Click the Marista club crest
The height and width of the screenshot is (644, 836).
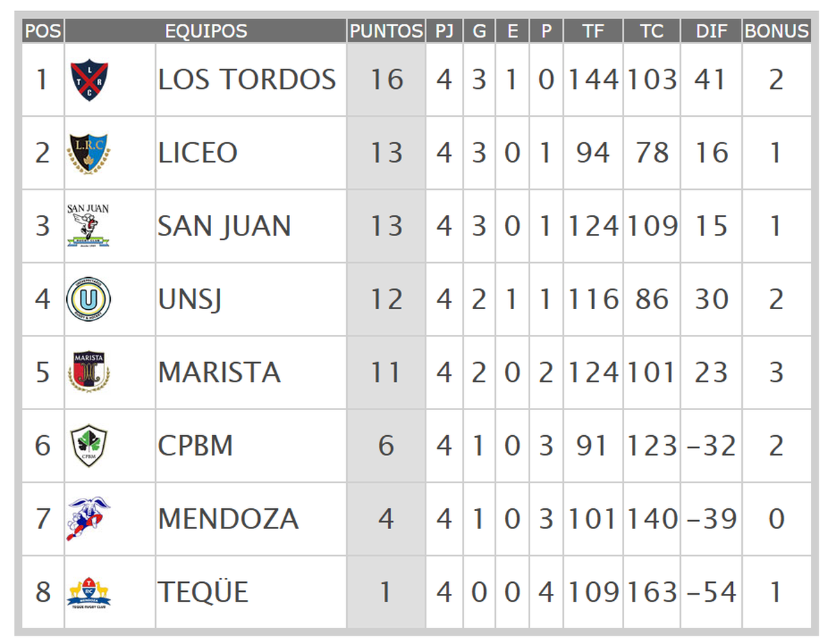(88, 372)
